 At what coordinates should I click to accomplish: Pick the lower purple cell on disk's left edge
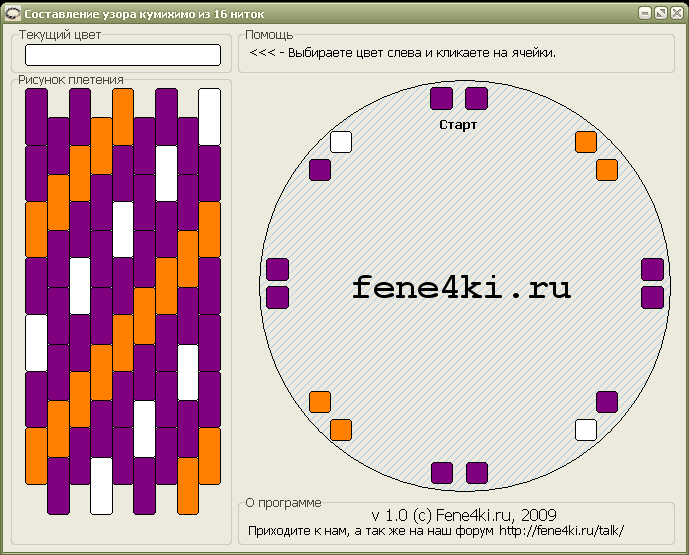click(278, 297)
